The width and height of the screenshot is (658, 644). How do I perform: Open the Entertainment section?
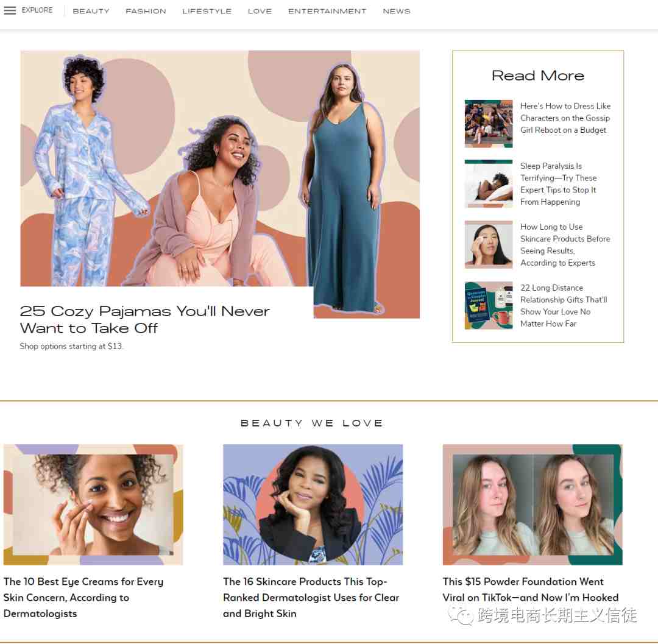tap(327, 12)
